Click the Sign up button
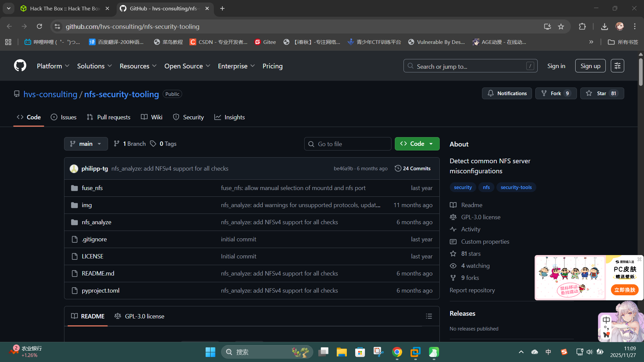This screenshot has width=644, height=362. click(590, 66)
